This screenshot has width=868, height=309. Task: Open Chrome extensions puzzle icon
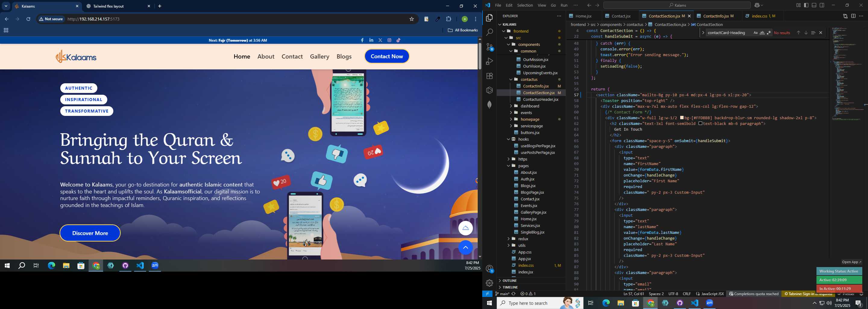click(x=449, y=19)
